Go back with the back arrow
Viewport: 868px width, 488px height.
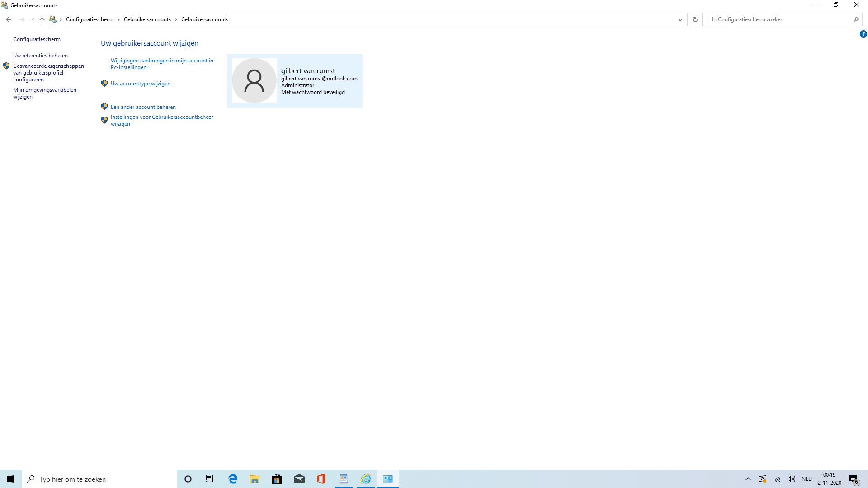[x=9, y=19]
